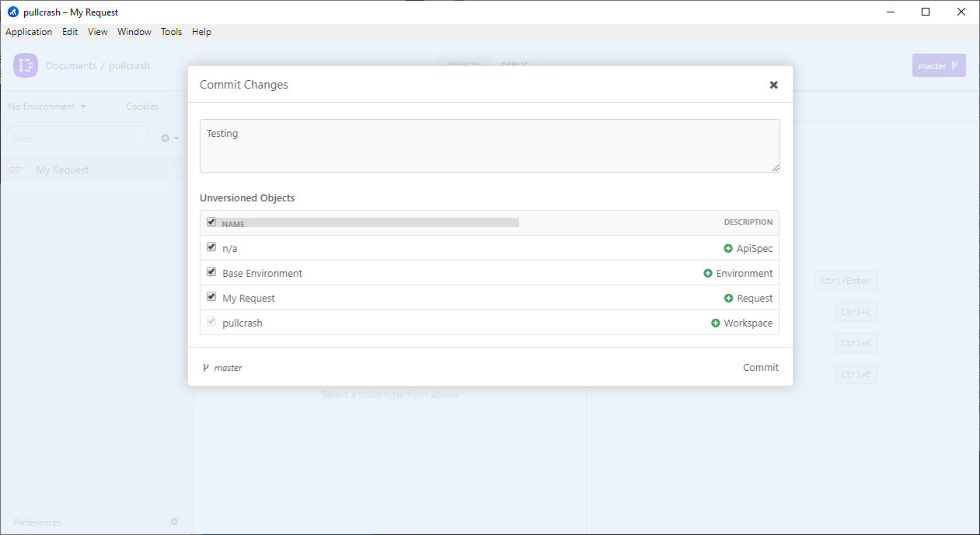980x535 pixels.
Task: Open Preferences at the bottom left
Action: 37,523
